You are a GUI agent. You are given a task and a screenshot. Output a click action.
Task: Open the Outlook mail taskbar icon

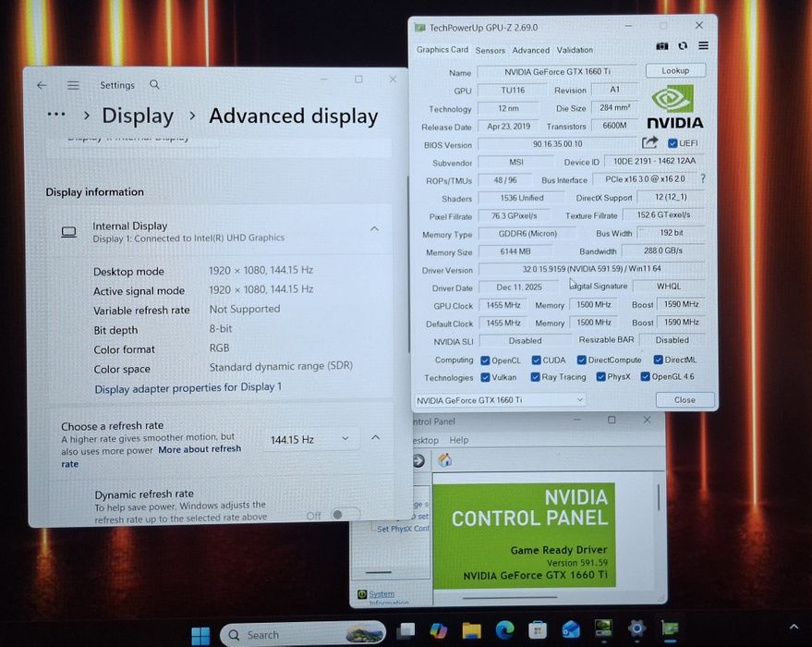pyautogui.click(x=571, y=629)
